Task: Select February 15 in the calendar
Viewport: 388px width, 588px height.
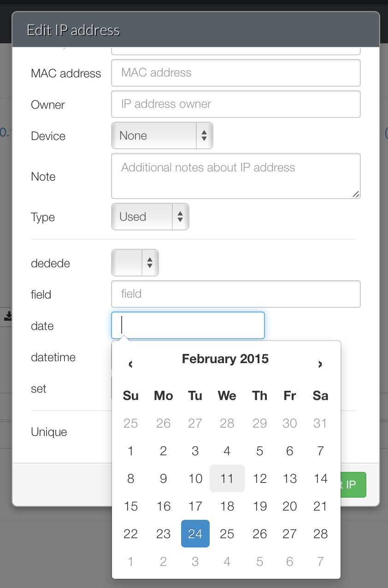Action: click(x=131, y=506)
